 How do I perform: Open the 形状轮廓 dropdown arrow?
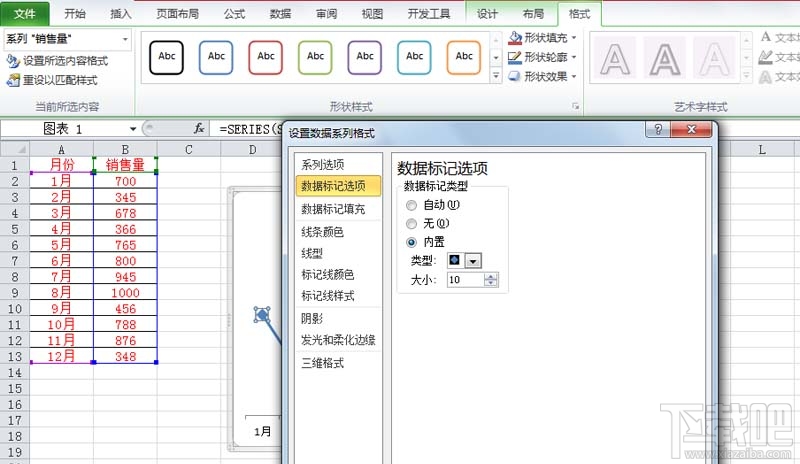[574, 57]
